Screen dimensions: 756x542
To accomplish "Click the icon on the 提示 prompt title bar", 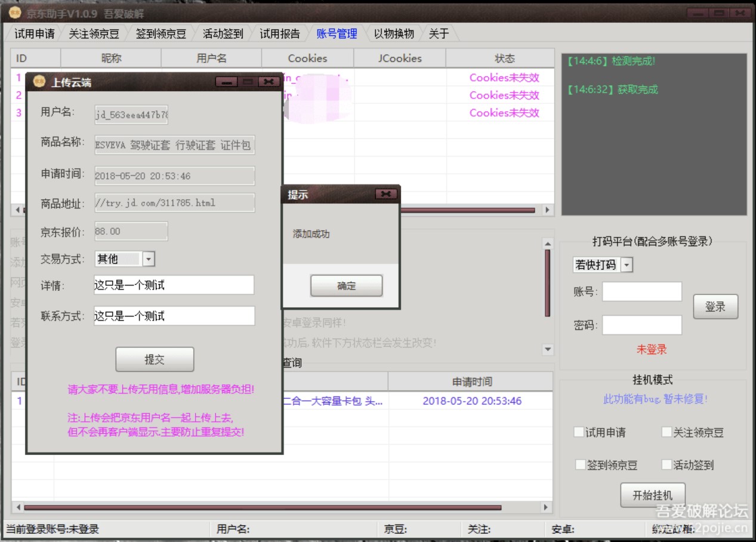I will tap(386, 193).
